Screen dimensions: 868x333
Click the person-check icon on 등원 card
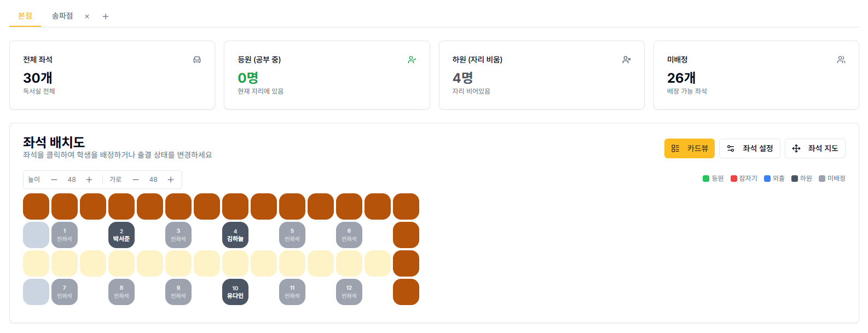pyautogui.click(x=413, y=59)
